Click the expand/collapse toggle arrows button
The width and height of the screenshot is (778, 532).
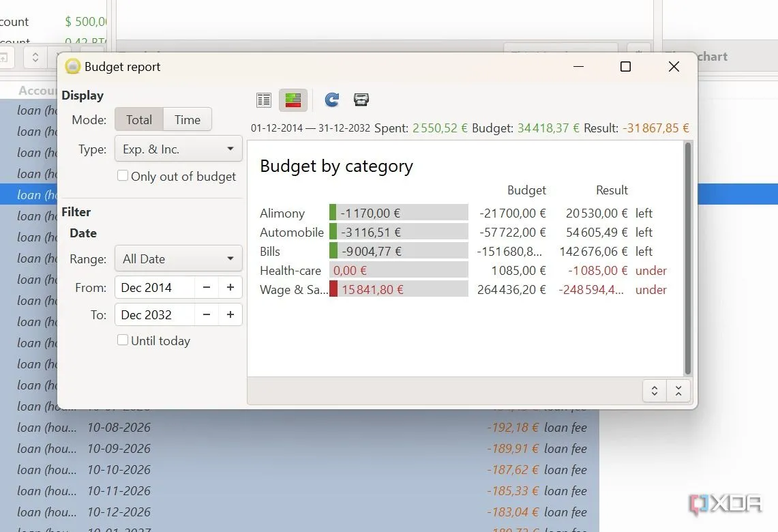(x=655, y=391)
